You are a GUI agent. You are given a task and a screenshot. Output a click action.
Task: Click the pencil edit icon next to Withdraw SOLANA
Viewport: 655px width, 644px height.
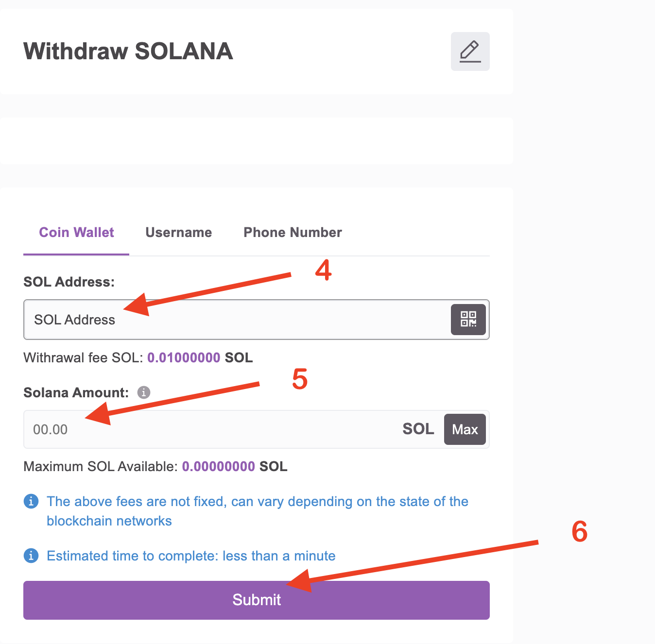tap(469, 51)
